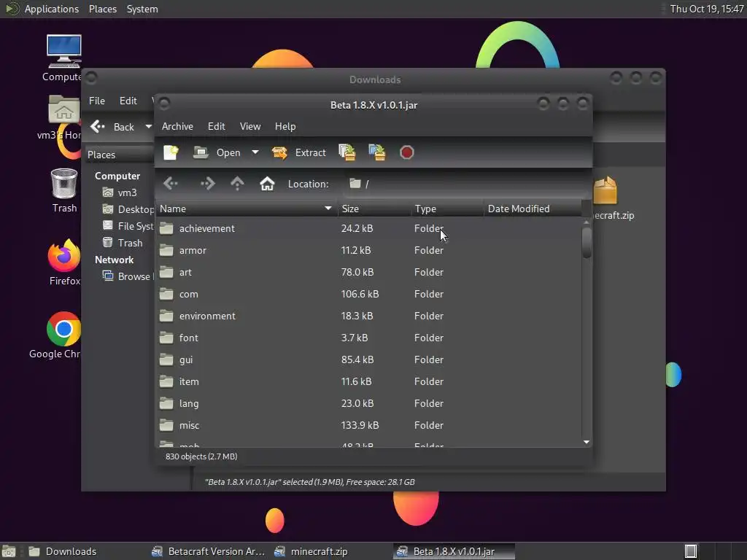Go back in archive navigation
The height and width of the screenshot is (560, 747).
point(170,184)
